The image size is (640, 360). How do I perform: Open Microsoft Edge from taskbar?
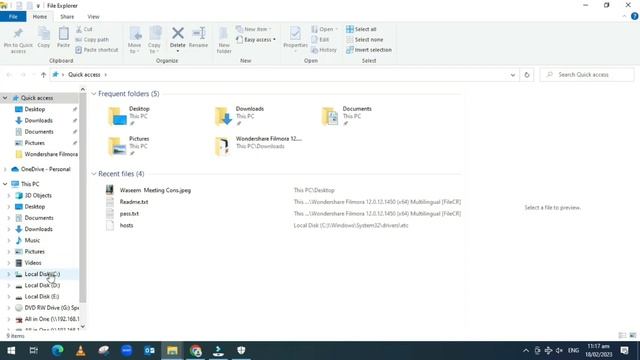pyautogui.click(x=58, y=351)
